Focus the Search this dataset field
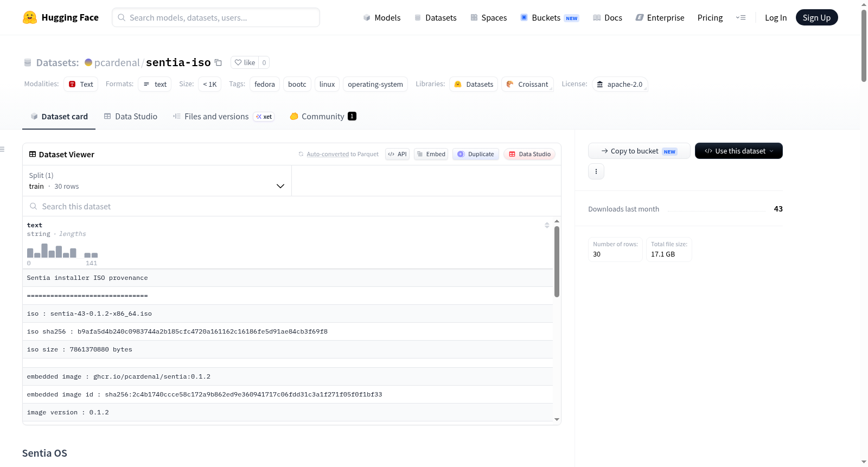 click(292, 206)
